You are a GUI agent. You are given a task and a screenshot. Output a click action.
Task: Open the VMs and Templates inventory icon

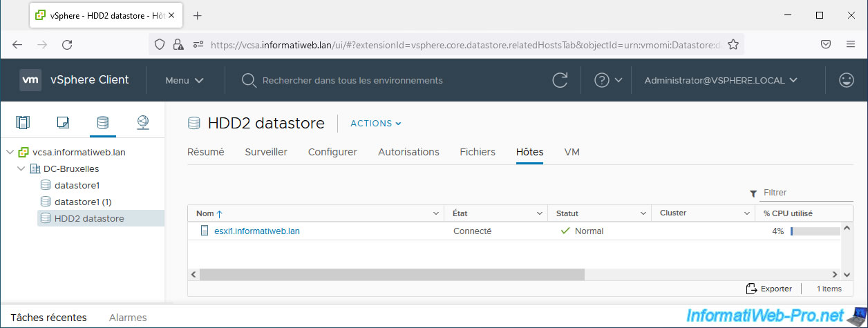point(63,123)
